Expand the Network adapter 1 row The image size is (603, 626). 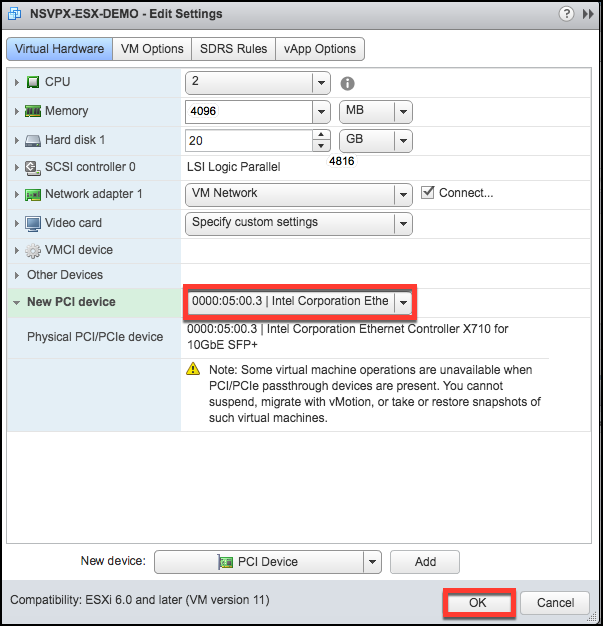(16, 194)
